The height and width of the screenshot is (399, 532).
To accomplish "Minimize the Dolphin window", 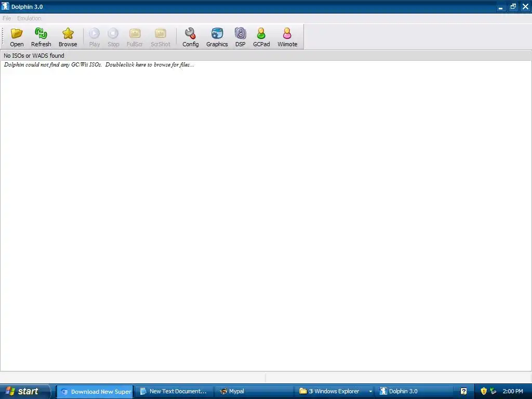I will pos(500,7).
